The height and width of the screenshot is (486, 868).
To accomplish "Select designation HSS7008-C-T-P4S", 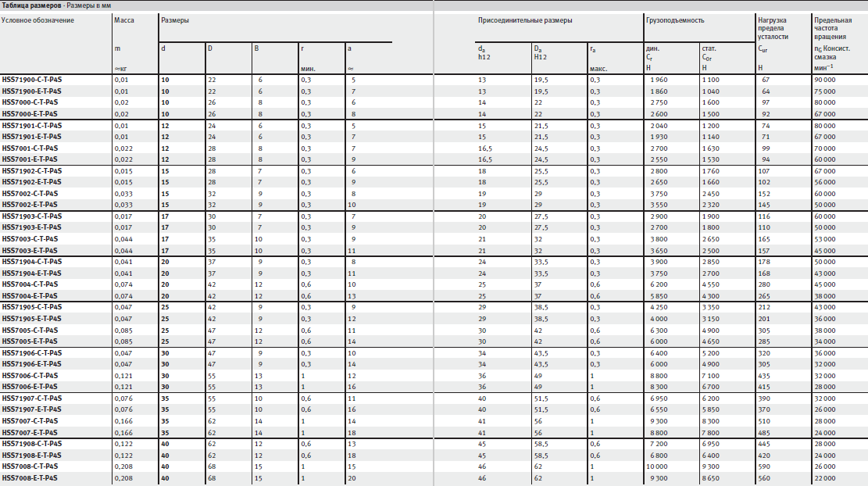I will point(30,466).
